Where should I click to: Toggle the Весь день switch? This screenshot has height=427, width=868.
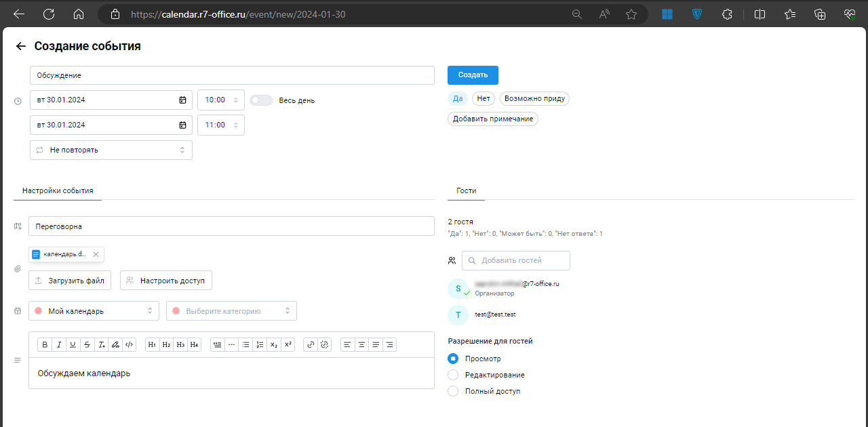coord(261,100)
